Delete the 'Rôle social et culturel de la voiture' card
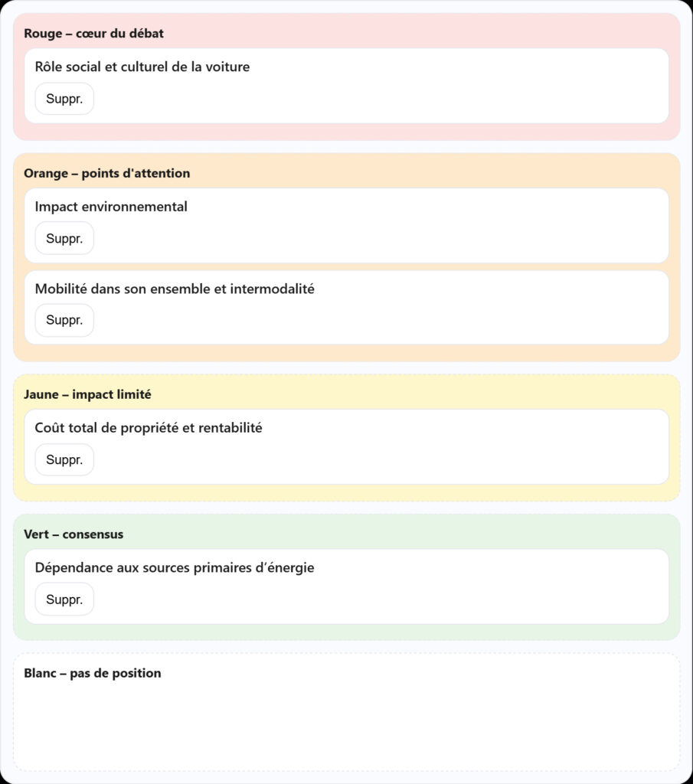 tap(64, 99)
